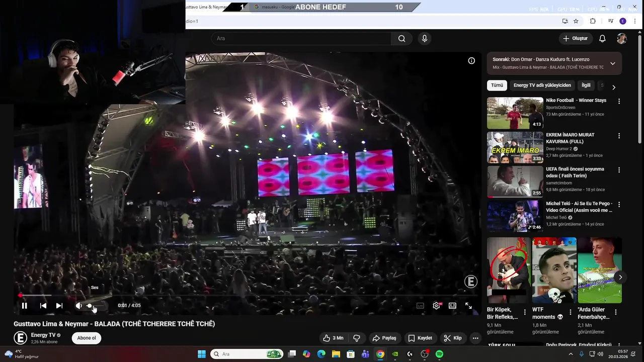Open the YouTube notifications bell
This screenshot has width=644, height=362.
pyautogui.click(x=602, y=38)
